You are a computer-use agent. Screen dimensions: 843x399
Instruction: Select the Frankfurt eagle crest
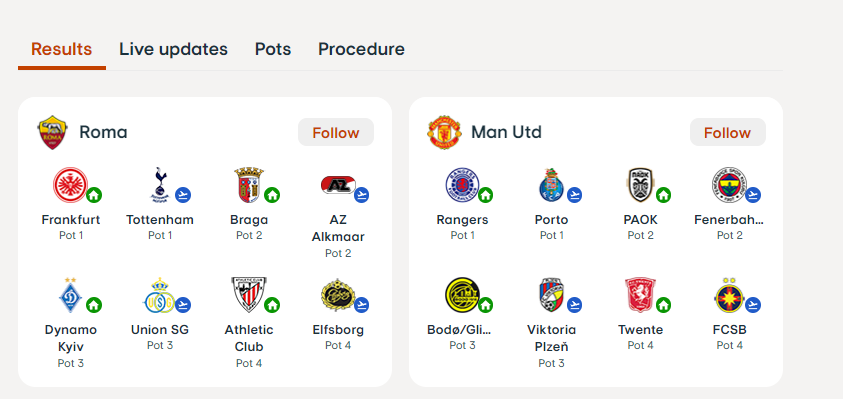(70, 185)
